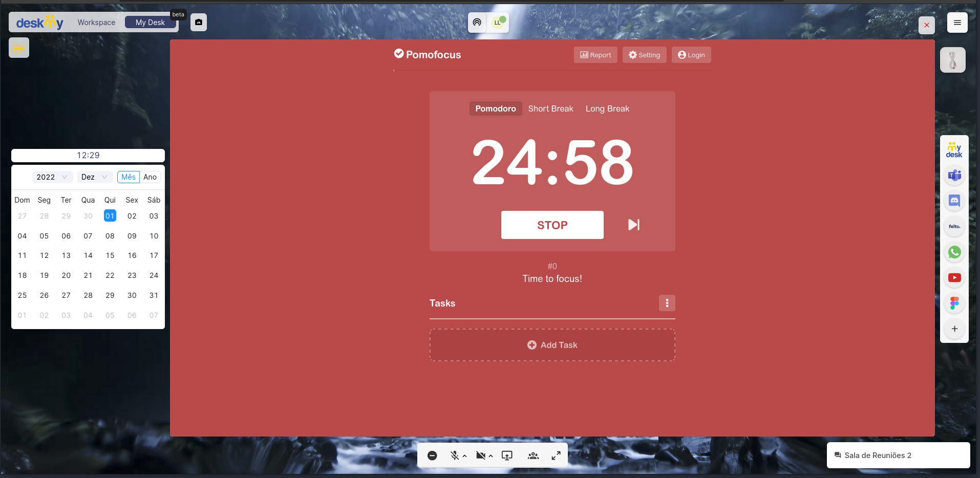
Task: Open the Microsoft Teams app shortcut
Action: 954,176
